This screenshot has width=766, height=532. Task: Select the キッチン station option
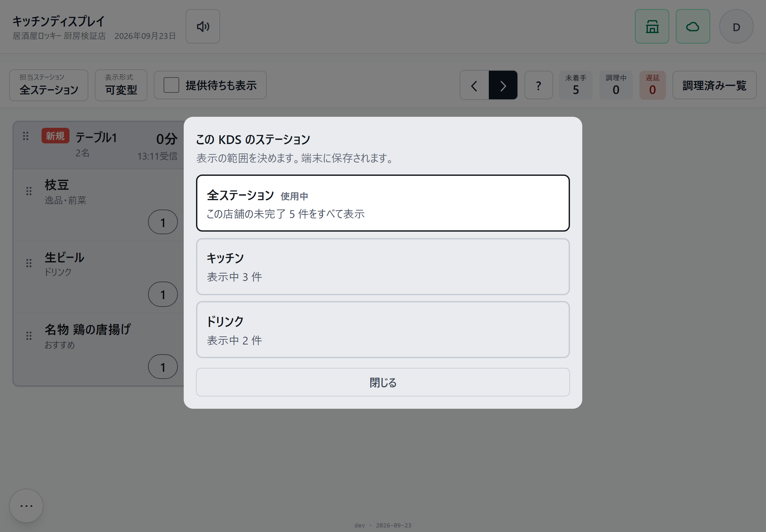click(x=382, y=267)
